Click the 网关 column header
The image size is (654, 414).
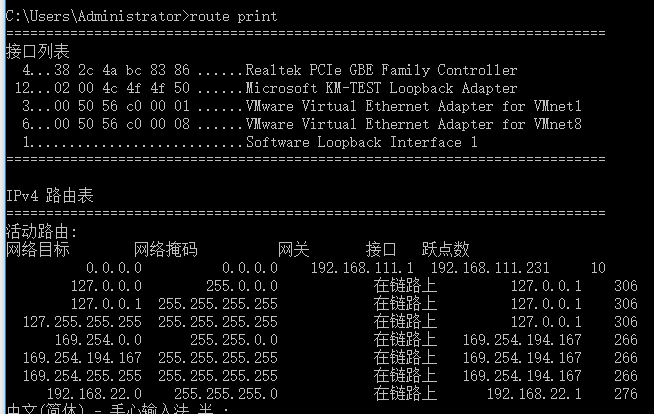294,250
